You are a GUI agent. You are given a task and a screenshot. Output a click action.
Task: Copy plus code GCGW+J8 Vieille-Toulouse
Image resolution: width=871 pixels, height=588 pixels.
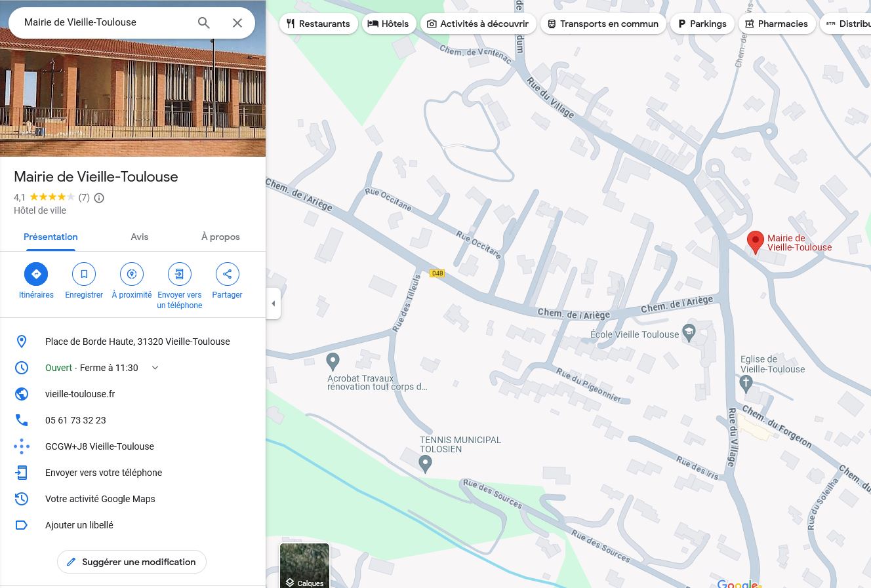[100, 446]
